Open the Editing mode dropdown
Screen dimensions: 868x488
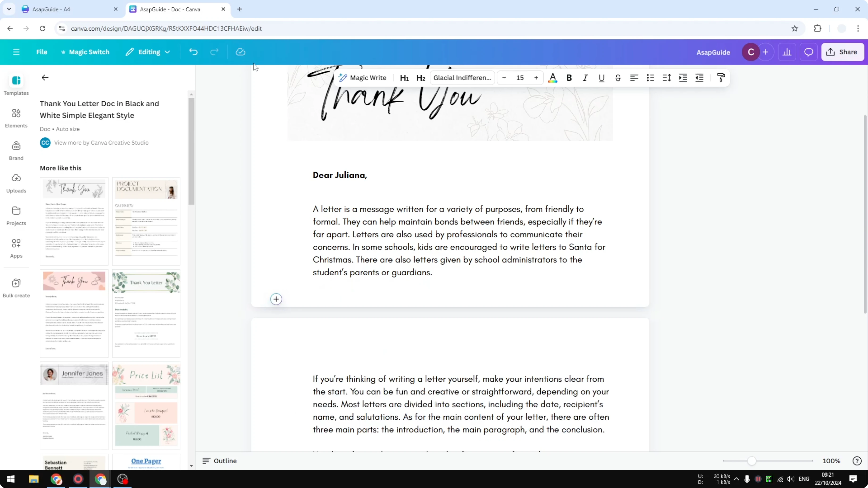coord(148,52)
